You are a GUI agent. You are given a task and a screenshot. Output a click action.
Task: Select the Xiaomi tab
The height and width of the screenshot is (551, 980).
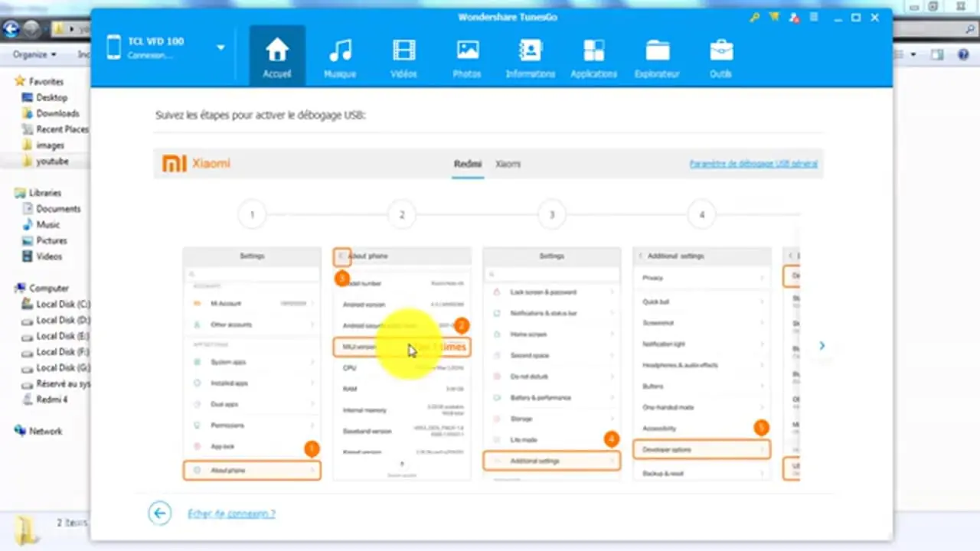[x=508, y=164]
